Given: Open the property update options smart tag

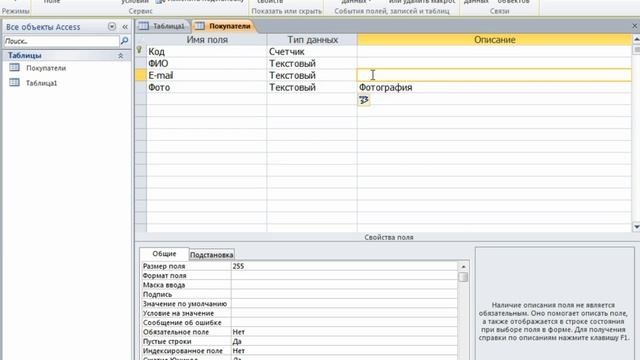Looking at the screenshot, I should [x=364, y=100].
